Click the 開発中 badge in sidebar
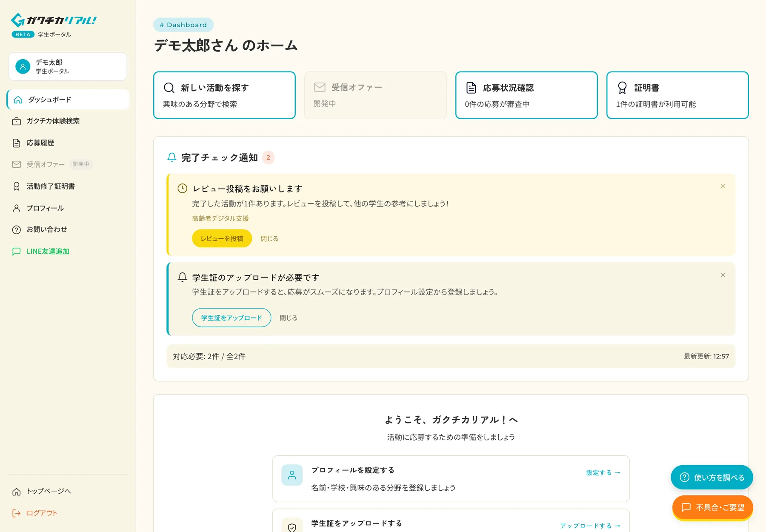Viewport: 766px width, 532px height. coord(81,164)
